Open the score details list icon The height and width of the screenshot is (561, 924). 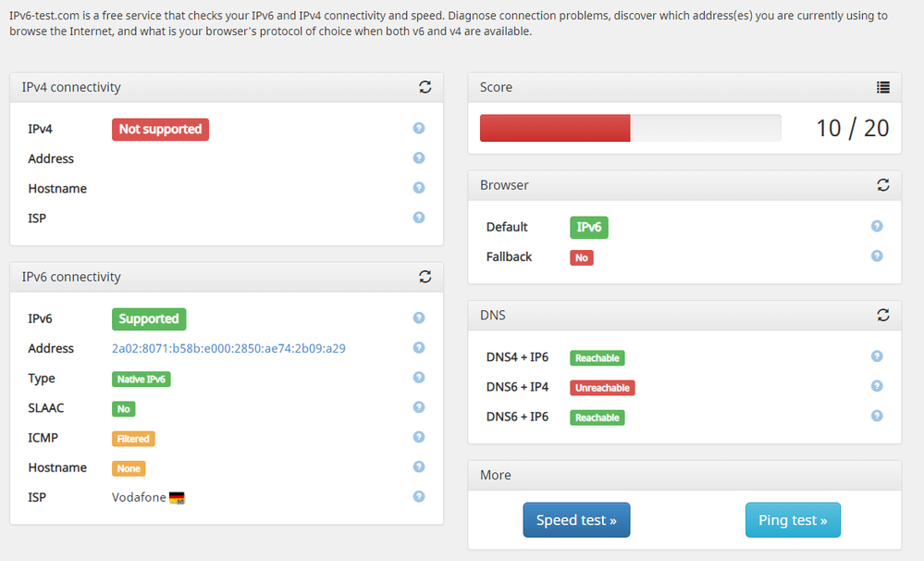coord(884,86)
